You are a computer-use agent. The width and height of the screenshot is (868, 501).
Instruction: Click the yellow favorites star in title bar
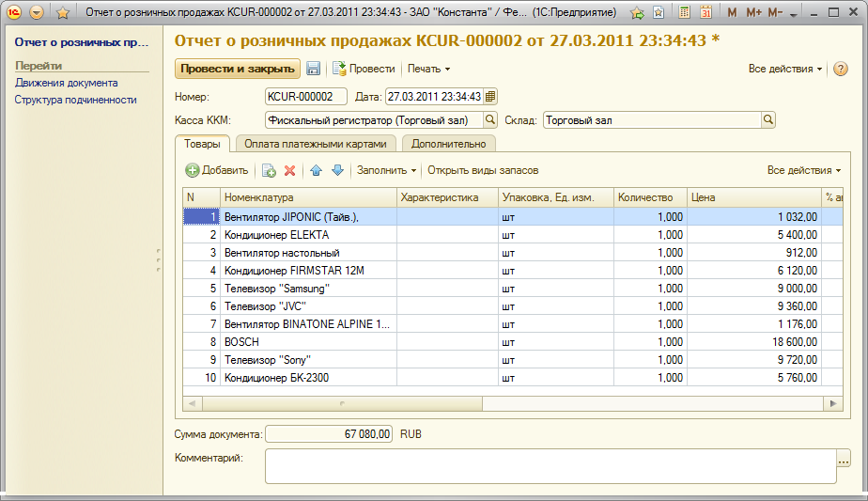point(63,12)
